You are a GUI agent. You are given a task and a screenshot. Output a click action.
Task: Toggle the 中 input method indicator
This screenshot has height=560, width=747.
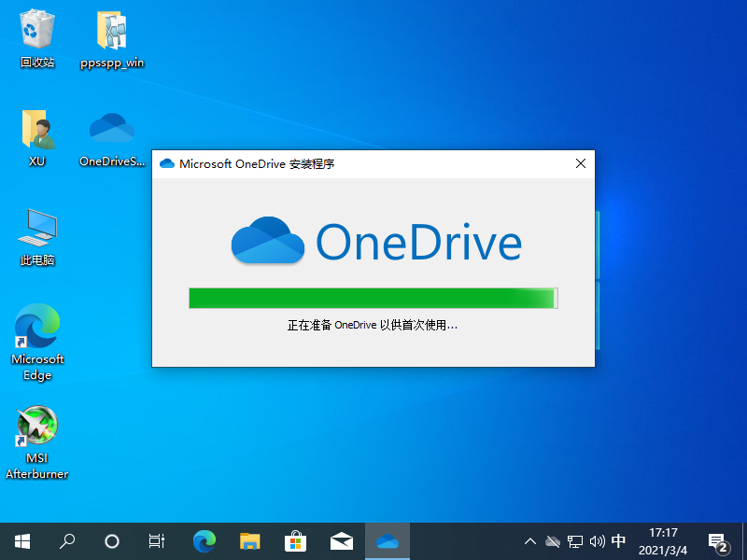click(619, 541)
